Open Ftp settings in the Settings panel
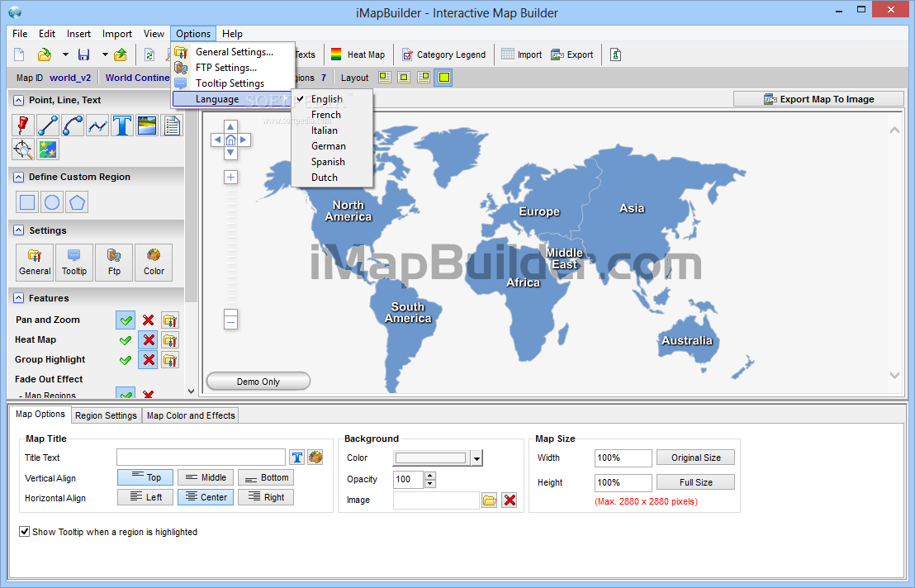The width and height of the screenshot is (915, 588). point(114,263)
